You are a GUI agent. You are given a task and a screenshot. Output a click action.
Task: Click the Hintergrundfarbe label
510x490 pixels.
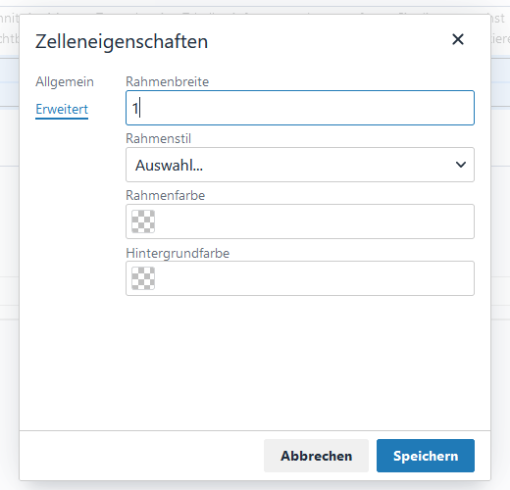[178, 253]
